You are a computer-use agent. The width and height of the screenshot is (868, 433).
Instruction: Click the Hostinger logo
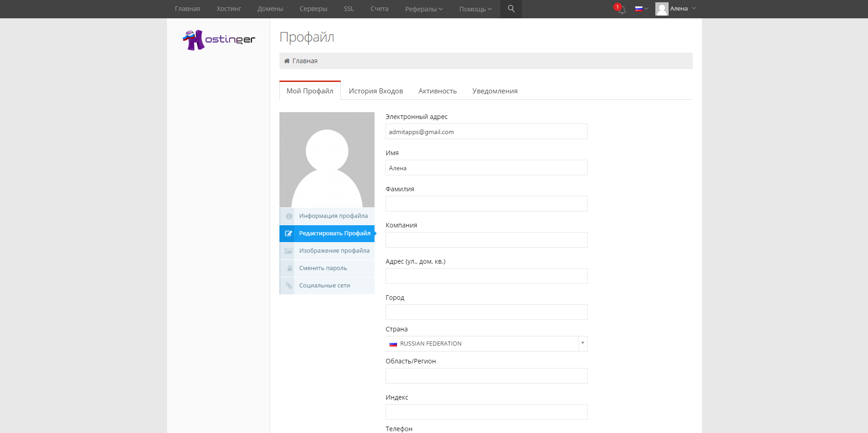[x=219, y=39]
